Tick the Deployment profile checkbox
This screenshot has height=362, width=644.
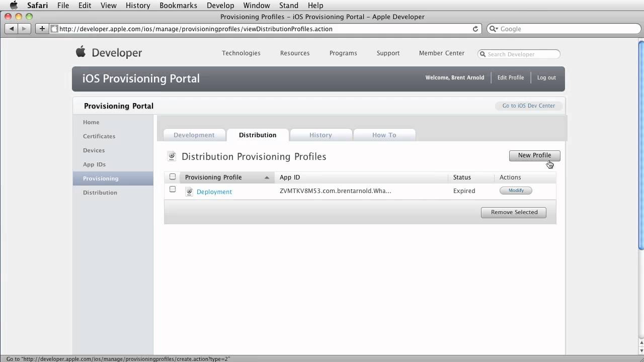coord(173,189)
